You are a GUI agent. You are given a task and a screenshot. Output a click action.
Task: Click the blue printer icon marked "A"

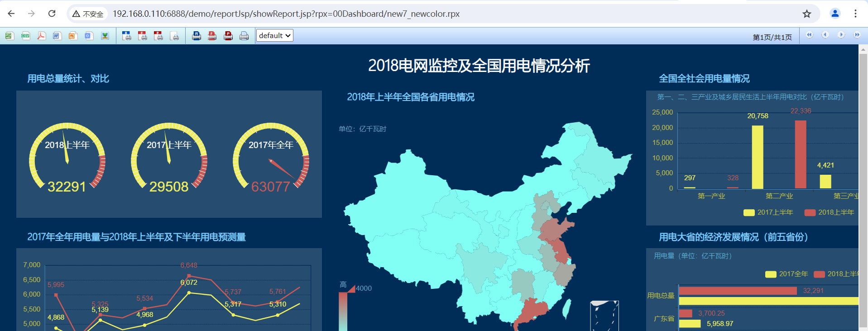(x=197, y=36)
